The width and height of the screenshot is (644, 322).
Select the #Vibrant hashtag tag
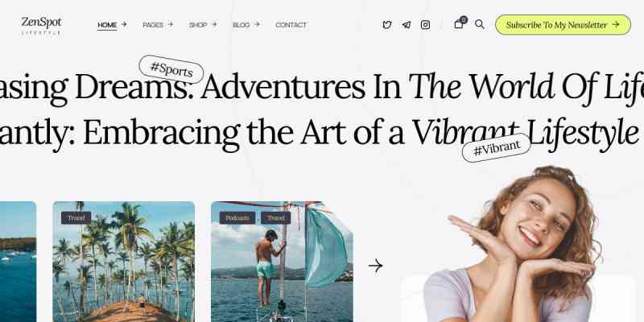pyautogui.click(x=497, y=148)
